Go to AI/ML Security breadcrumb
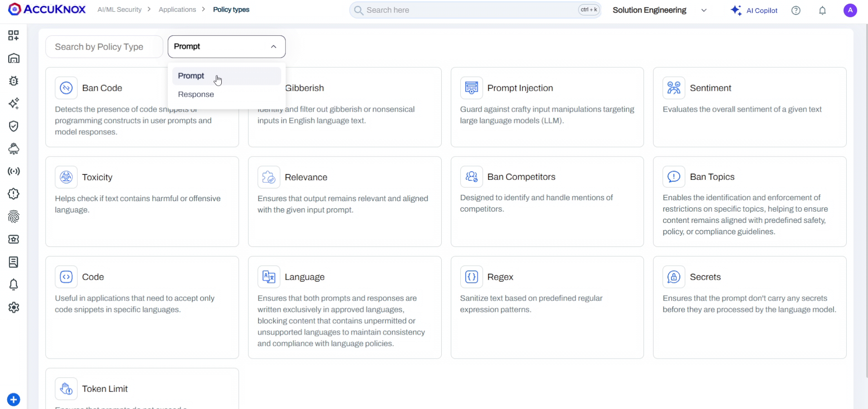This screenshot has height=409, width=868. point(120,10)
